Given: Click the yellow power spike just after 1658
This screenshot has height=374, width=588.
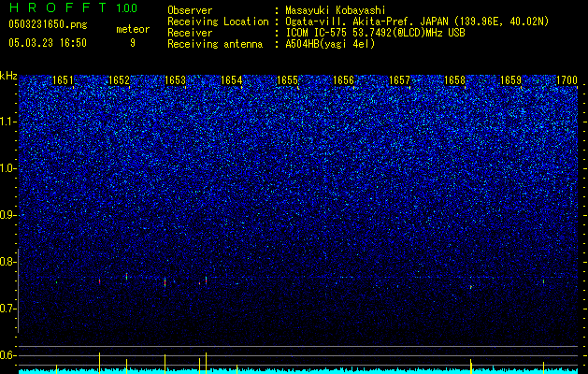Looking at the screenshot, I should click(x=470, y=367).
